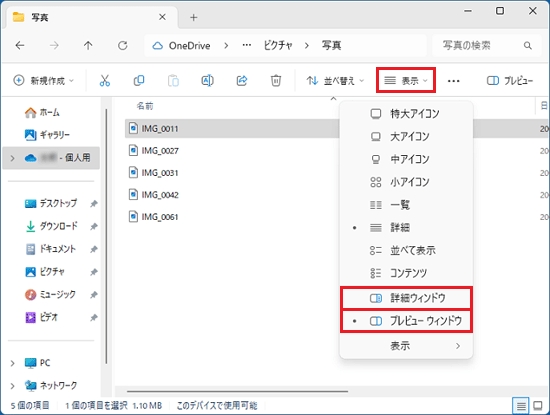Click chevron after ピクチャ in address bar
Viewport: 550px width, 415px height.
coord(307,46)
